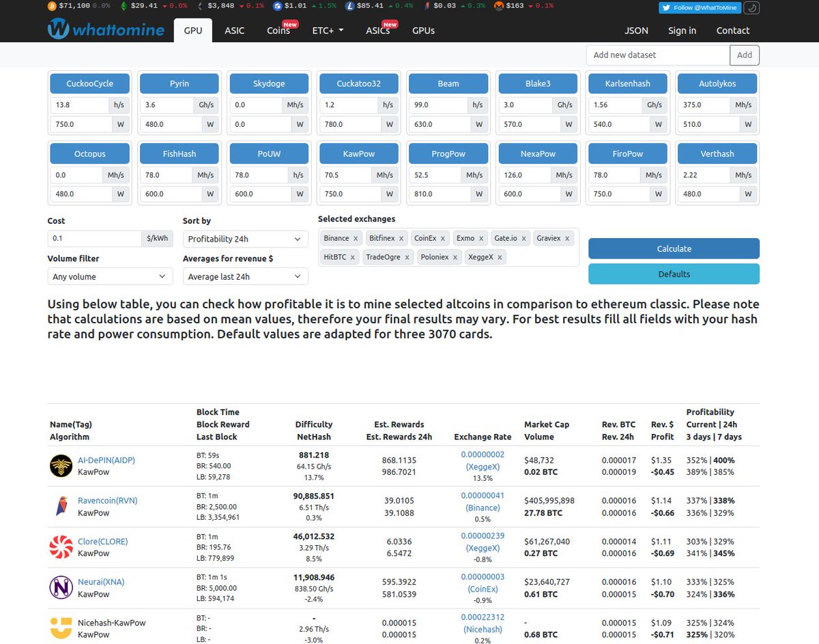Remove Poloniex exchange tag

(x=455, y=257)
